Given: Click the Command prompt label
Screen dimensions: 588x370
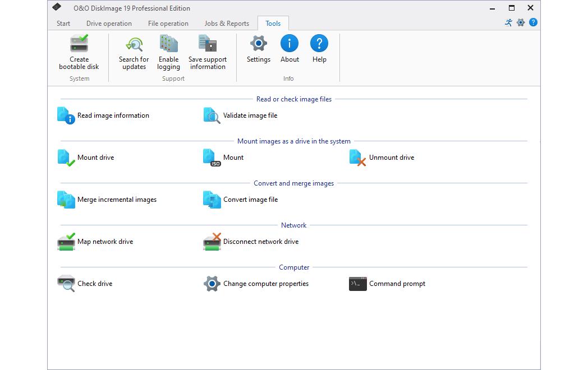Looking at the screenshot, I should click(x=397, y=284).
